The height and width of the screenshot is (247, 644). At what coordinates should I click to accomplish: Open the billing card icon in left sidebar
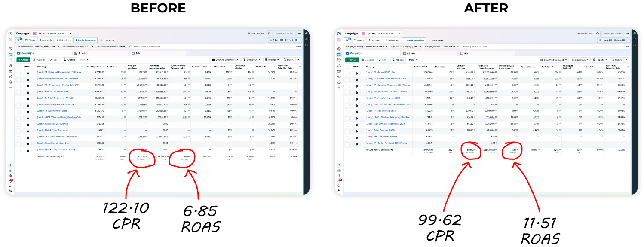[10, 71]
